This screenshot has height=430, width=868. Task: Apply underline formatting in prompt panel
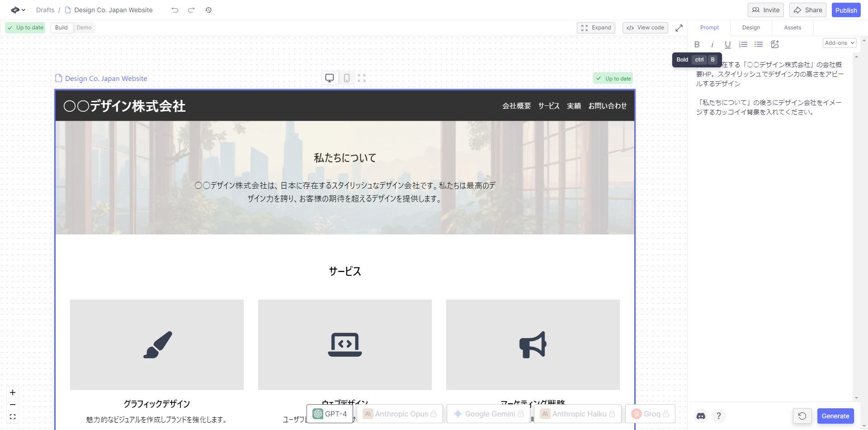coord(727,44)
